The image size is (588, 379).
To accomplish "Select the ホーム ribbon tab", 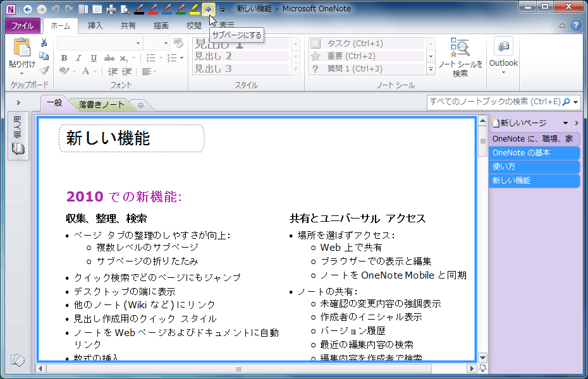I will point(60,25).
